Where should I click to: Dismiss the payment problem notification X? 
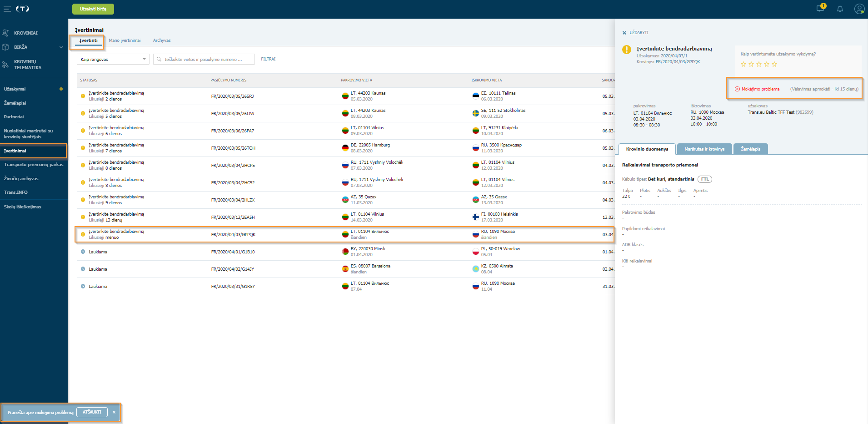pos(114,412)
